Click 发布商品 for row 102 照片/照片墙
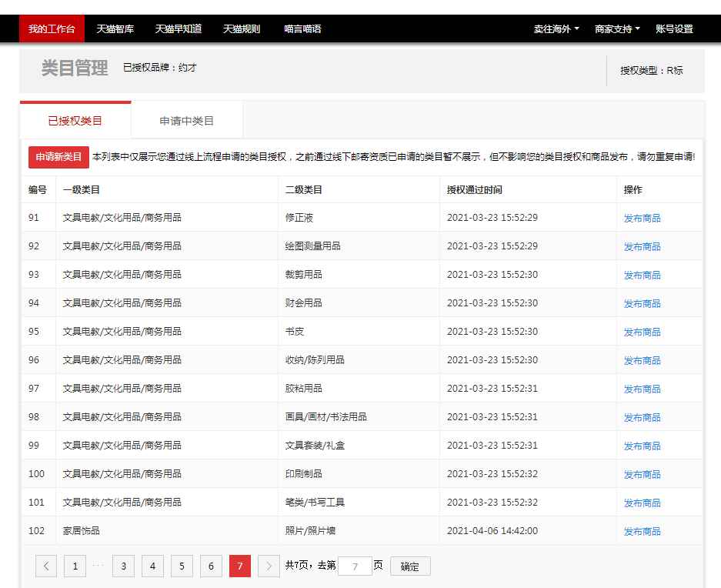 click(642, 532)
